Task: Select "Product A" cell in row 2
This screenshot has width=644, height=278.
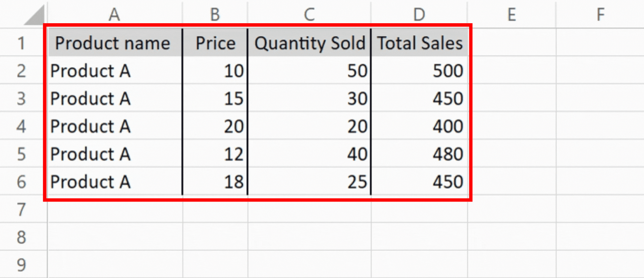Action: pyautogui.click(x=115, y=70)
